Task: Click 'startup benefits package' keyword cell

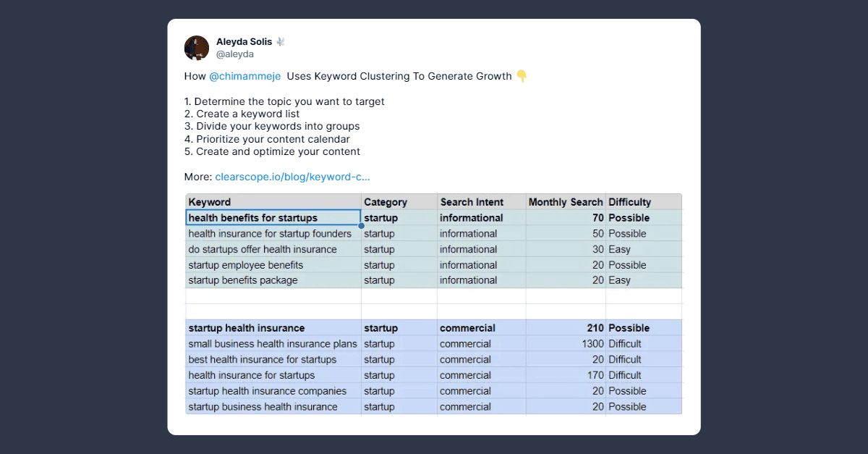Action: (243, 280)
